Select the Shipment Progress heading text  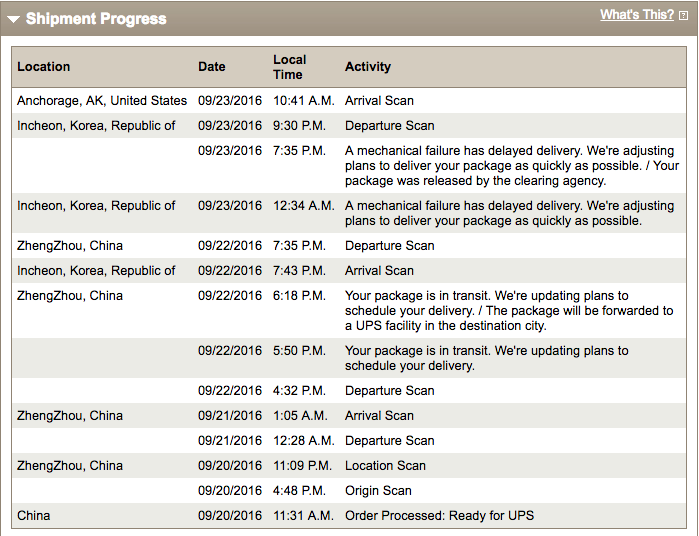(96, 19)
